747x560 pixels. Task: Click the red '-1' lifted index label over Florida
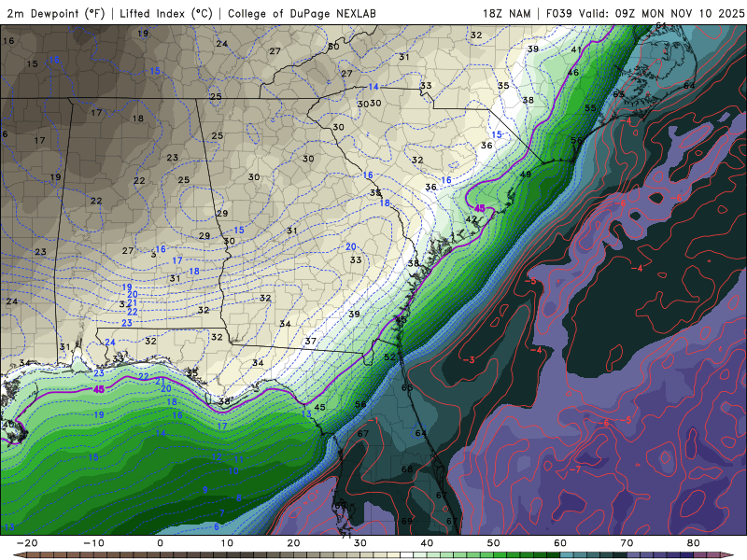[x=373, y=421]
